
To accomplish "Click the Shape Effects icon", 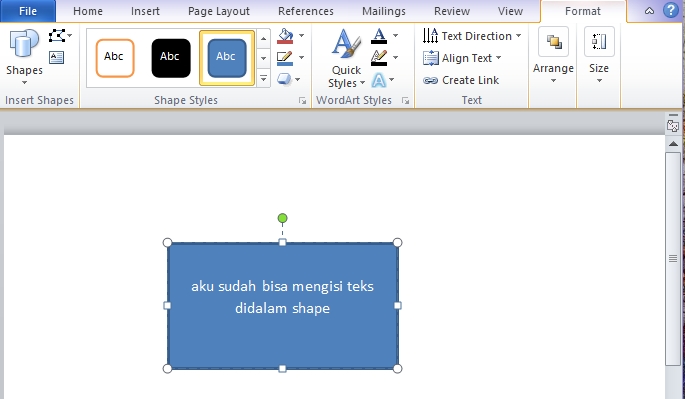I will point(284,80).
